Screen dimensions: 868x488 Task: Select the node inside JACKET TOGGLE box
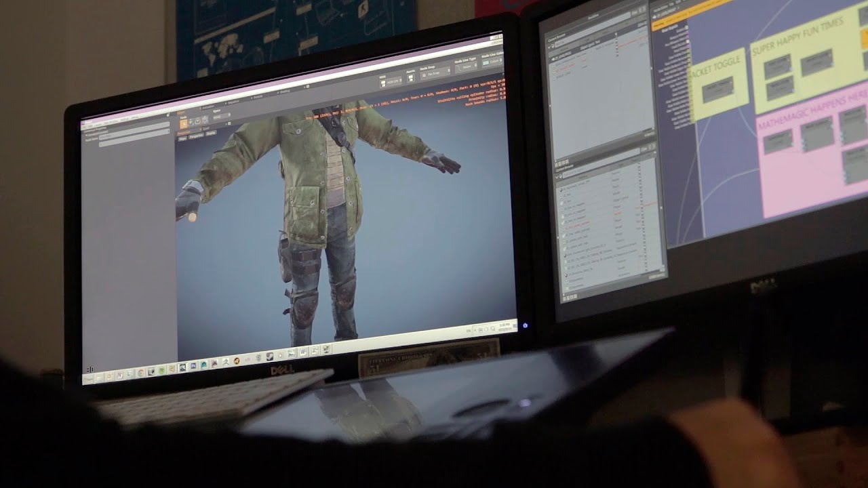point(717,90)
